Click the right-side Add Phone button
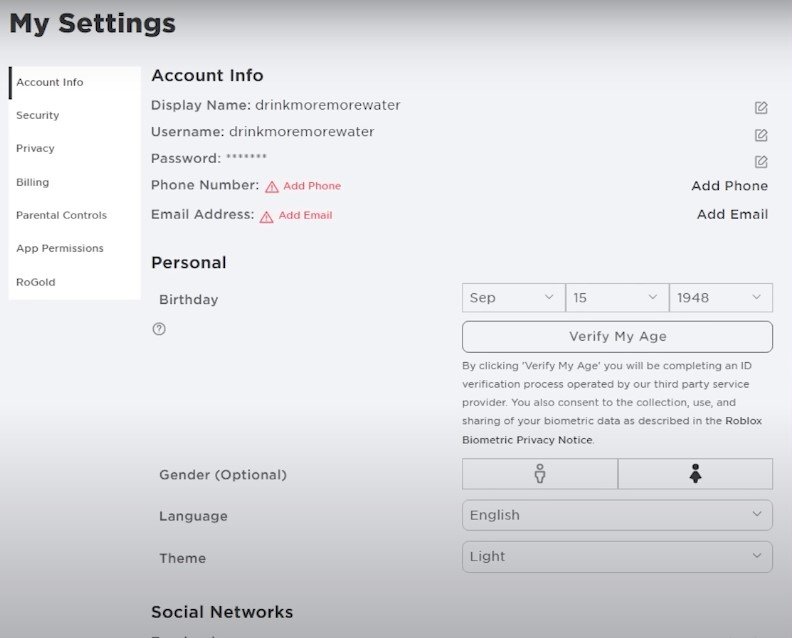Viewport: 792px width, 638px height. (x=729, y=186)
